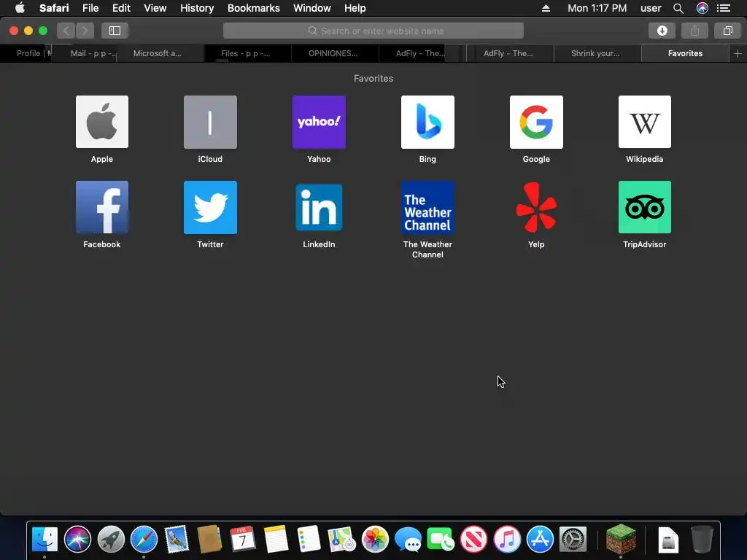Open App Store from the Dock

(x=540, y=539)
